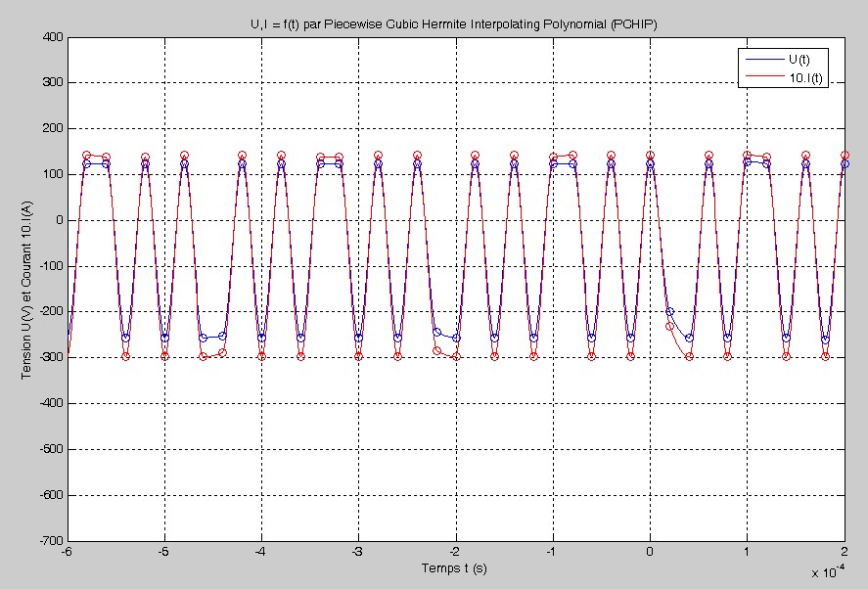Click the blue line sample in the legend

pyautogui.click(x=764, y=60)
